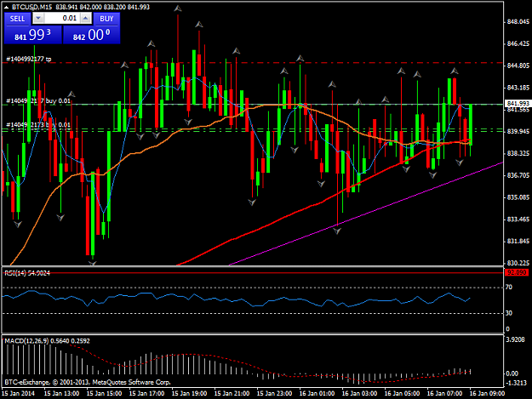
Task: Increase lot volume with up arrow
Action: point(86,19)
